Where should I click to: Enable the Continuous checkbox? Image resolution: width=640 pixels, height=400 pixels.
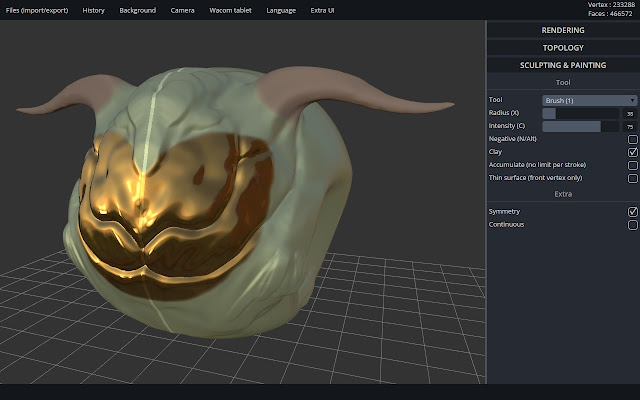632,225
